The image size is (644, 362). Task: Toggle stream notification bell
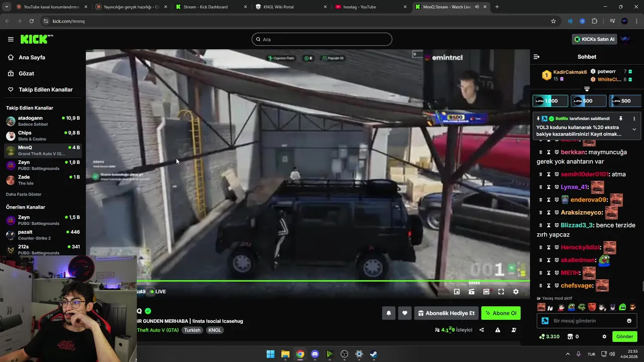coord(388,313)
